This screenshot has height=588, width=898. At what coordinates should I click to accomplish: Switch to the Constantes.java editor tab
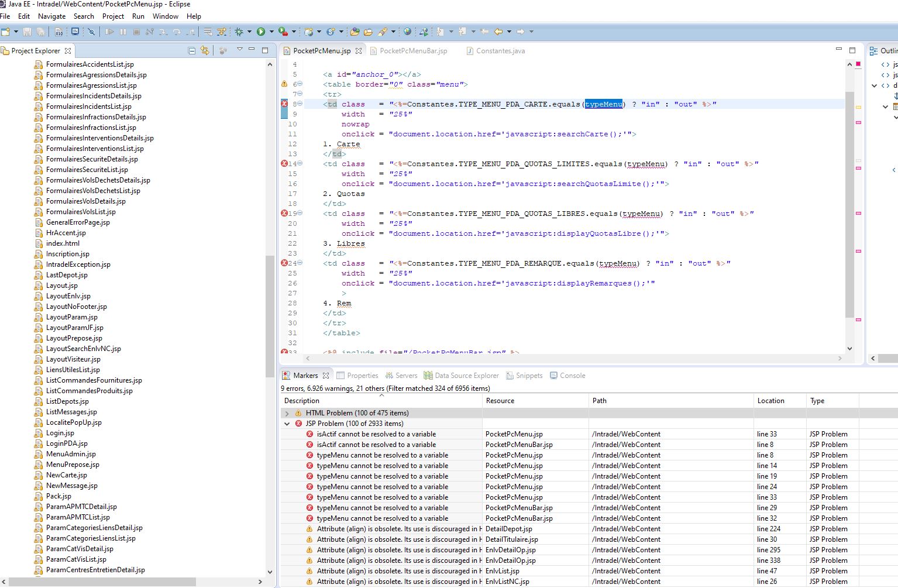click(500, 51)
